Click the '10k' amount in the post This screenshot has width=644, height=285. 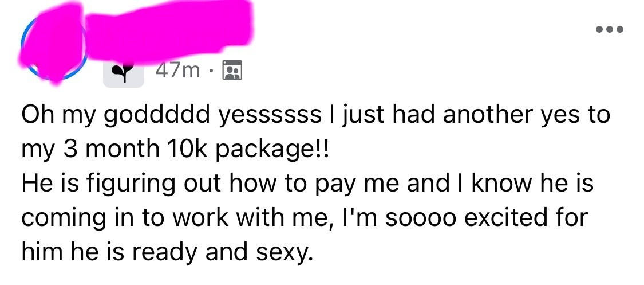coord(186,149)
